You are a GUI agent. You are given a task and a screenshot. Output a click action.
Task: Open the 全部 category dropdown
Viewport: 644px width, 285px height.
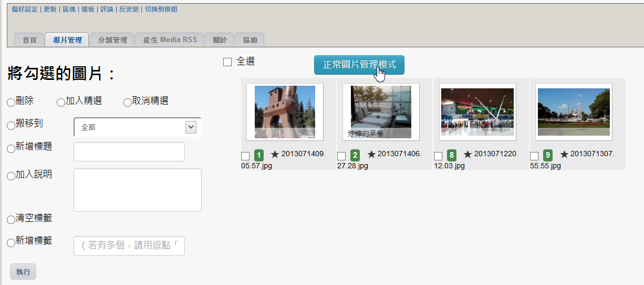click(137, 127)
